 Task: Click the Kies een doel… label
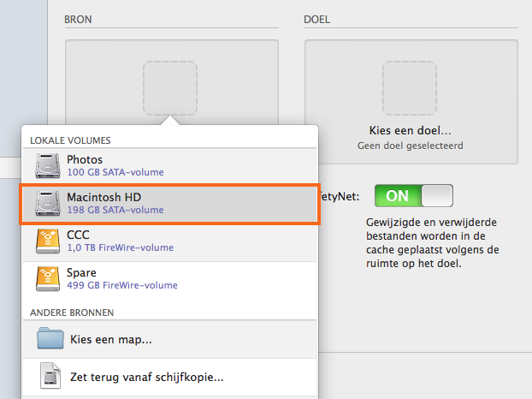411,130
